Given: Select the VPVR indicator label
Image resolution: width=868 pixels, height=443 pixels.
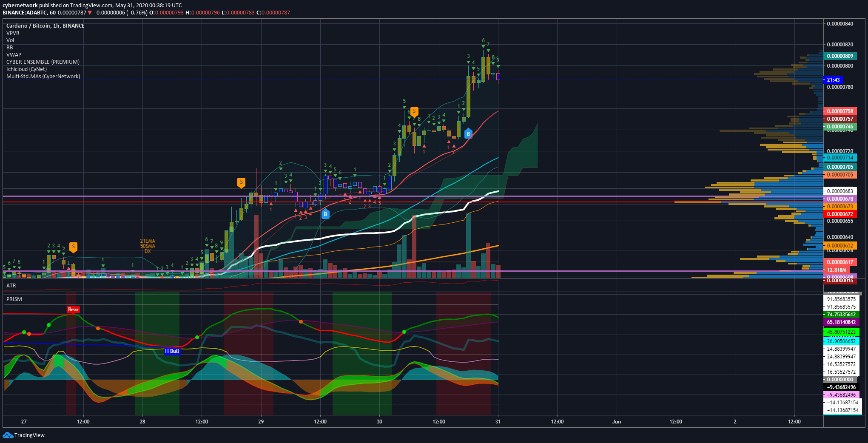Looking at the screenshot, I should point(13,33).
